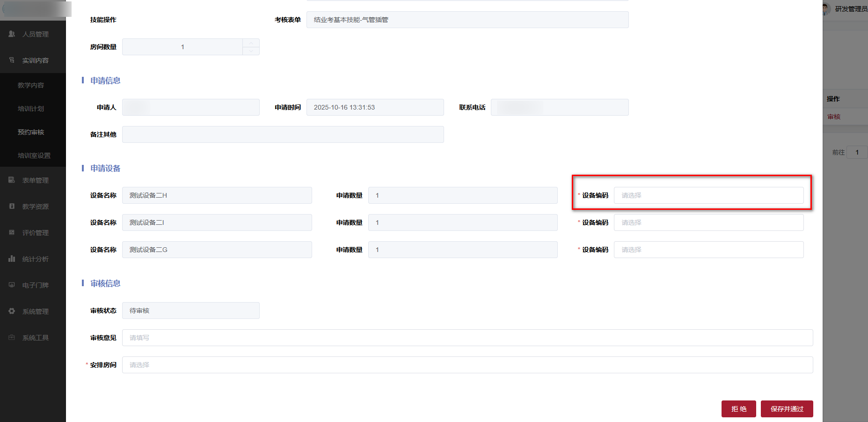Click the 研发管理员 user name
868x422 pixels.
point(851,9)
